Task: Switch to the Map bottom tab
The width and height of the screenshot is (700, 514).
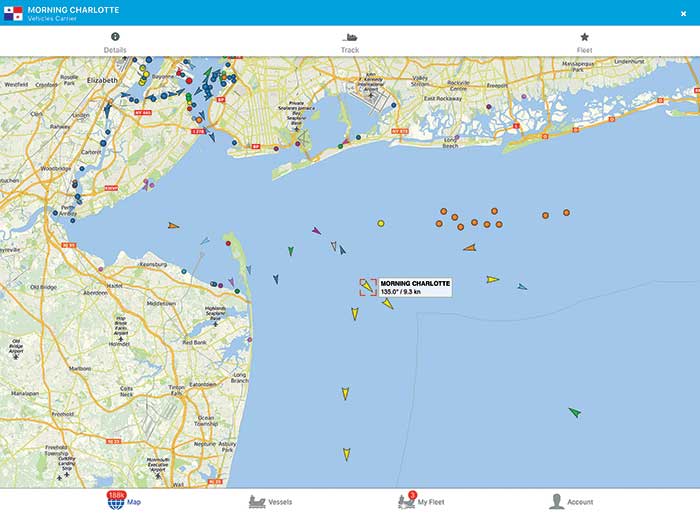Action: pos(124,501)
